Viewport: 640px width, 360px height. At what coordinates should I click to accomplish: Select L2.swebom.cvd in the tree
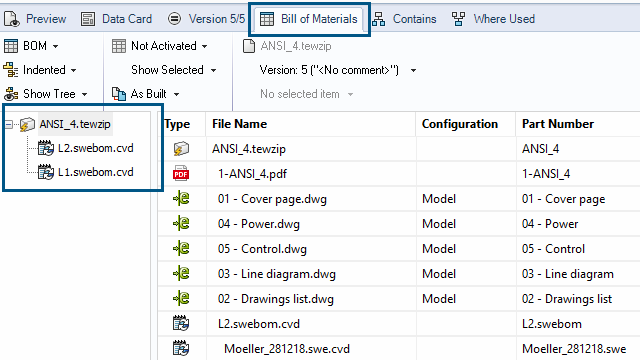86,148
